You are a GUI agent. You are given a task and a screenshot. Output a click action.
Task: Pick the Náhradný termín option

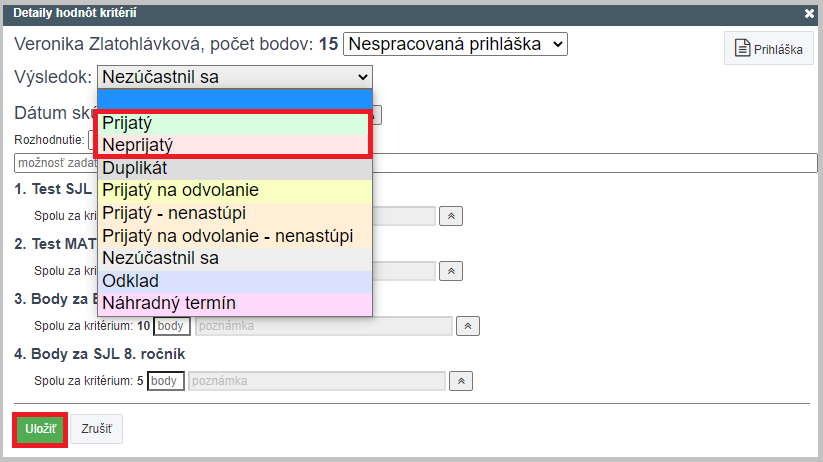pyautogui.click(x=235, y=303)
